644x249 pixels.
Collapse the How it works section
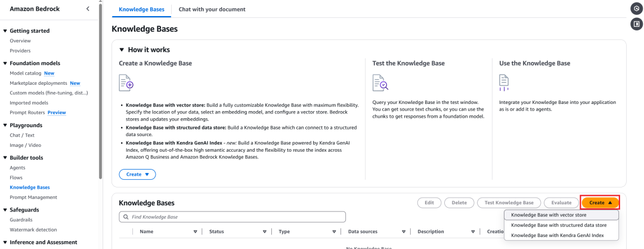122,50
